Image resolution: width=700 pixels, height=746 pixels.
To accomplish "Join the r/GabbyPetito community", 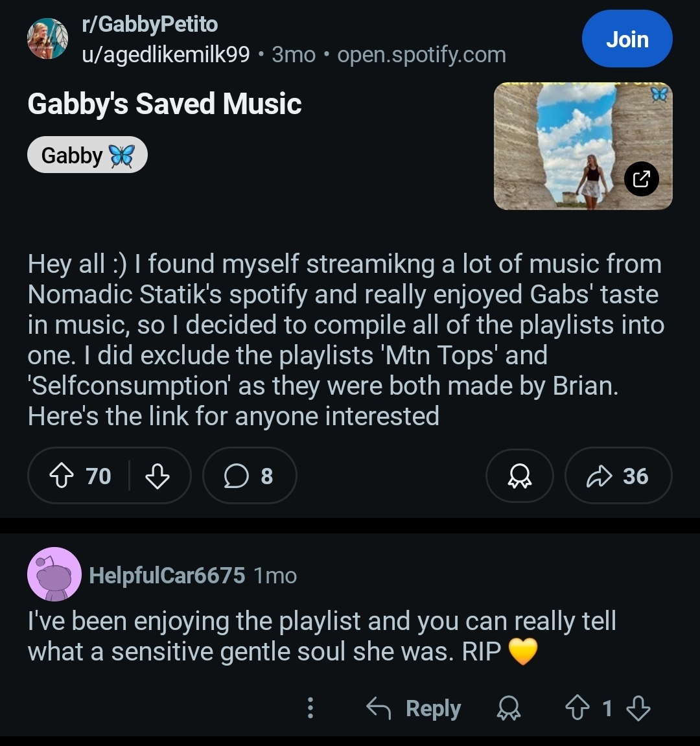I will tap(627, 39).
